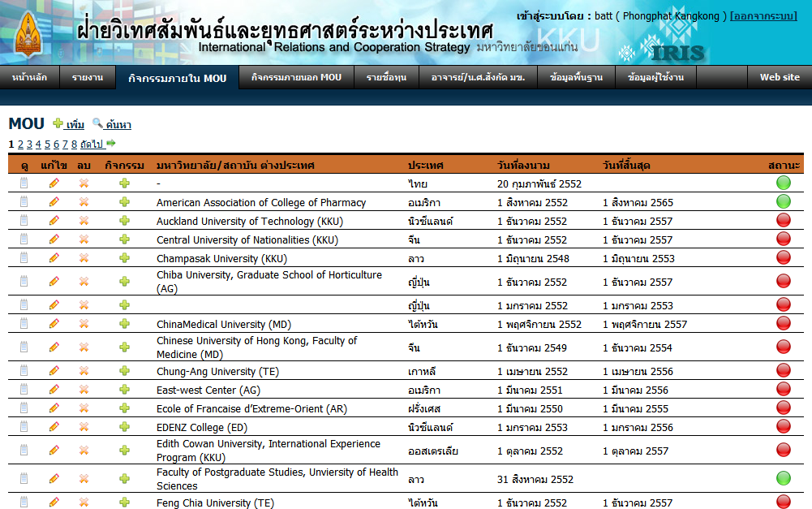
Task: Edit the Auckland University of Technology row
Action: 54,220
